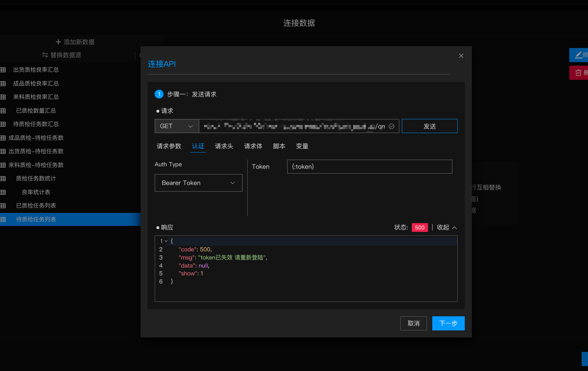Open the GET method dropdown

pyautogui.click(x=177, y=126)
